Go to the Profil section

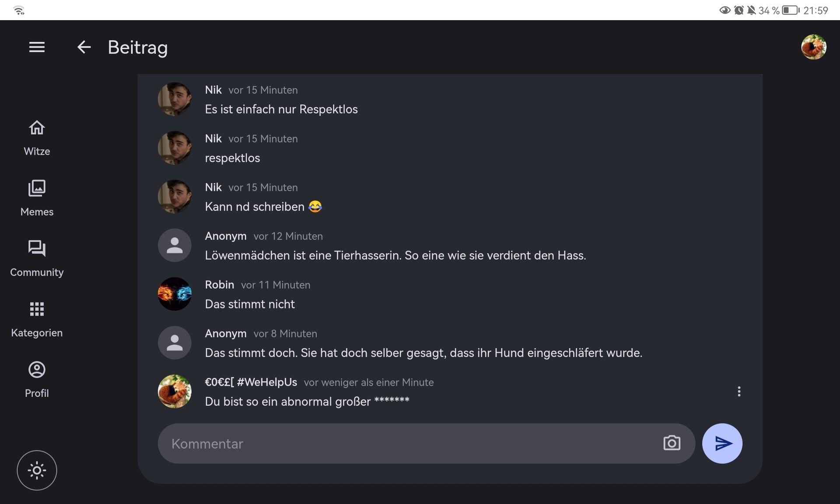[x=37, y=379]
